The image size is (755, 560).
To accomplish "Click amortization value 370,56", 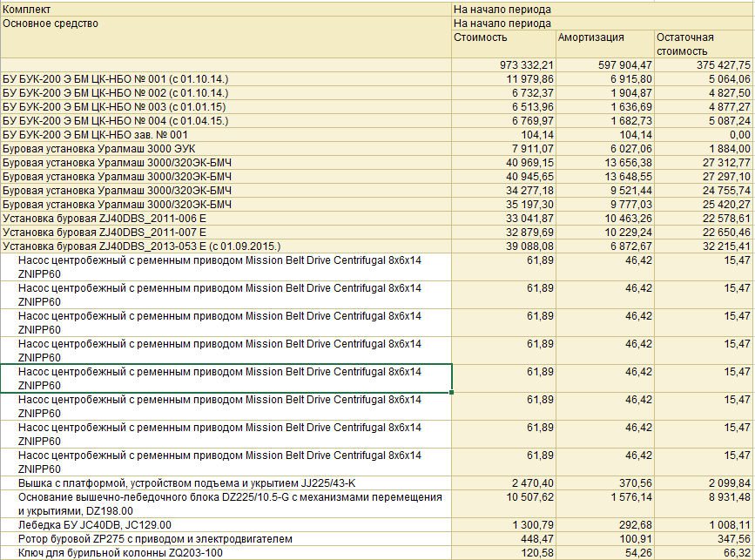I will (x=604, y=483).
